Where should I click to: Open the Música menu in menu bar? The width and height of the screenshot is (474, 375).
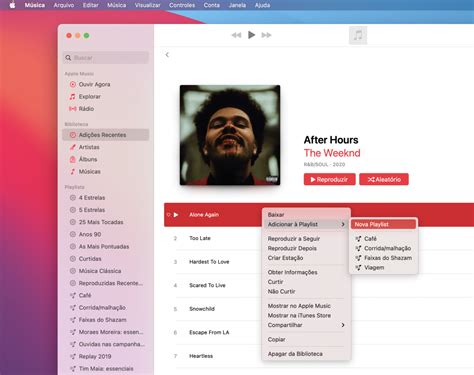35,5
